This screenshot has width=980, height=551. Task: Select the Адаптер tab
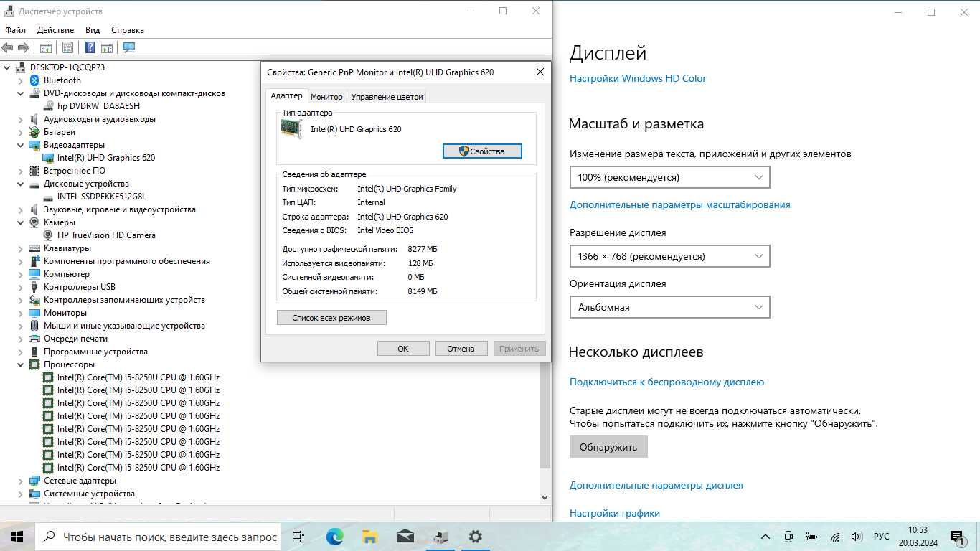coord(286,95)
